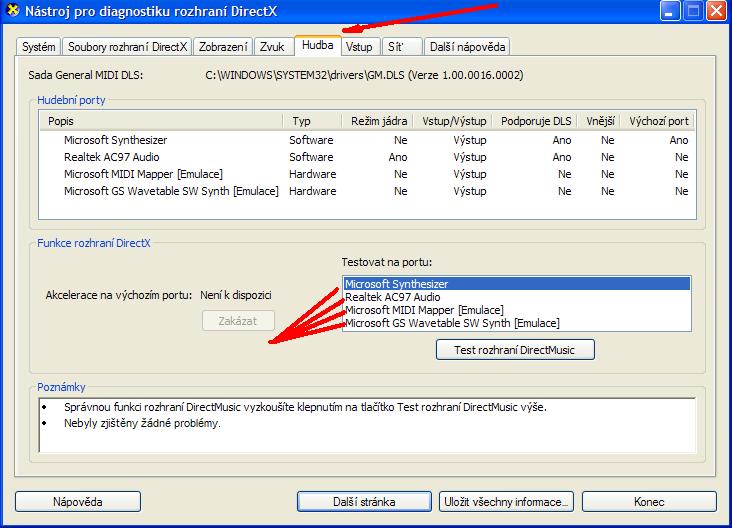
Task: Open the Soubory rozhraní DirectX tab
Action: pos(127,47)
